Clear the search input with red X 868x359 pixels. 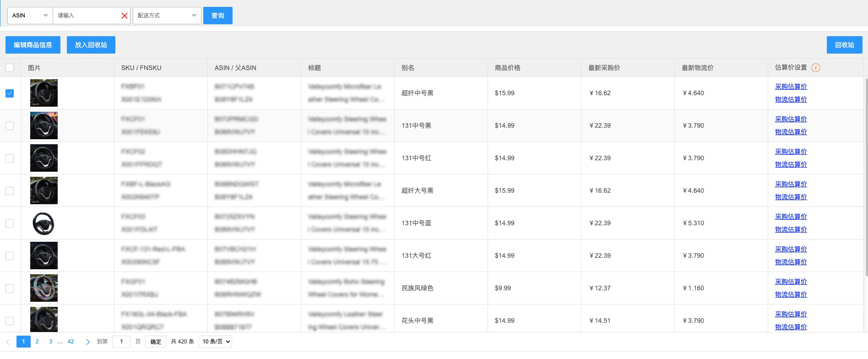(x=124, y=16)
